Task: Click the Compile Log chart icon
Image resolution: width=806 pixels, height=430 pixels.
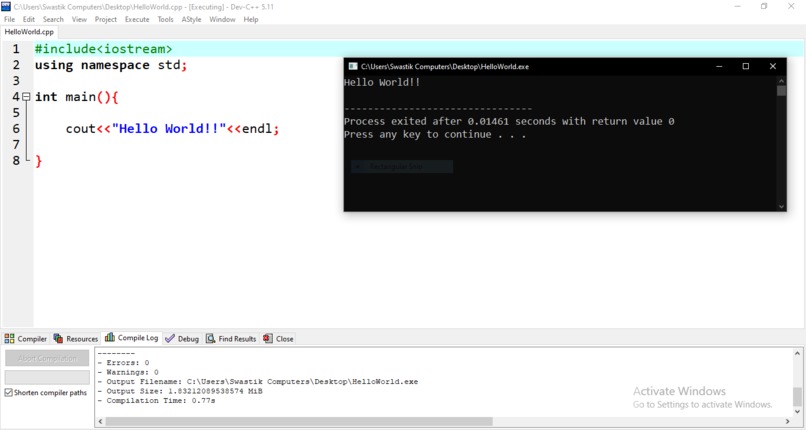Action: pyautogui.click(x=109, y=337)
